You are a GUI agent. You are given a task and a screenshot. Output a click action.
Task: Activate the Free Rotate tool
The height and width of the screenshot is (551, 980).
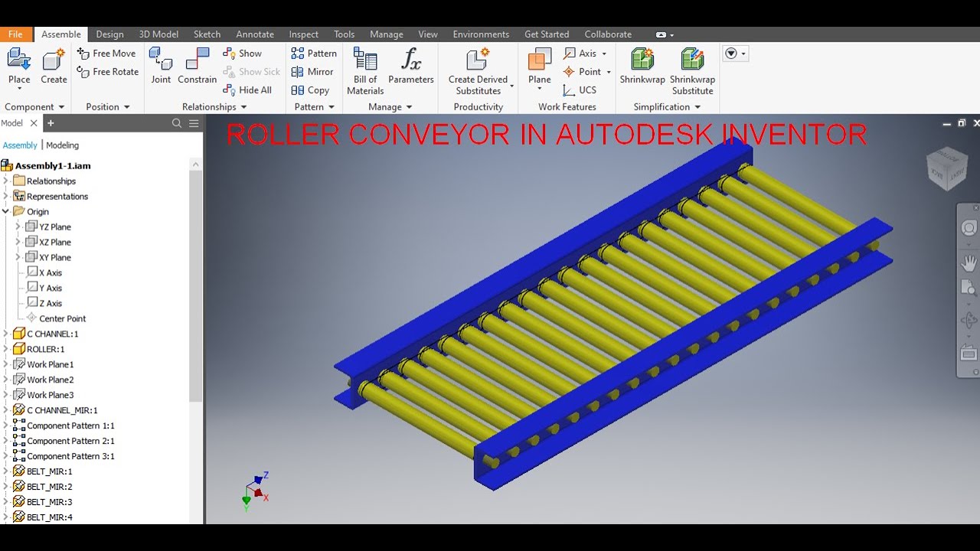coord(108,71)
